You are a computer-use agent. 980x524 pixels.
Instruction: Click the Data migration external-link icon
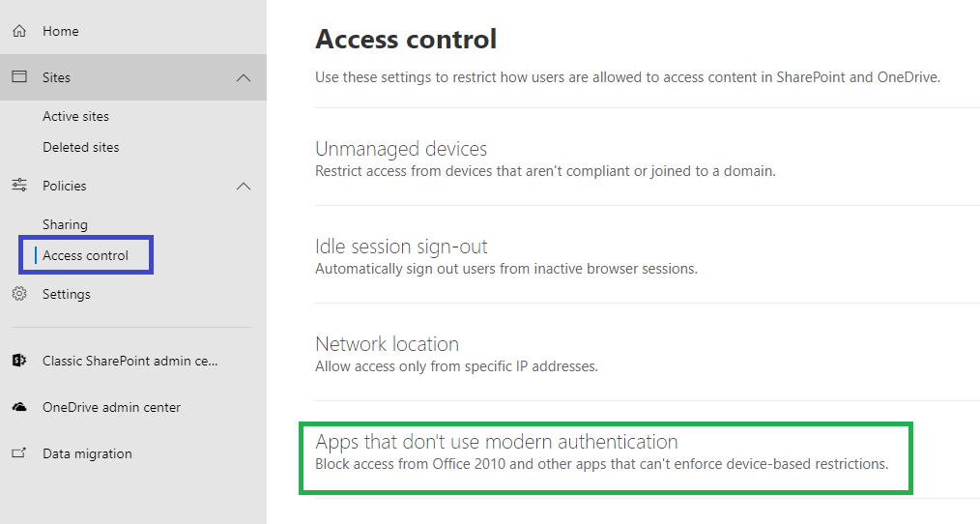(19, 452)
